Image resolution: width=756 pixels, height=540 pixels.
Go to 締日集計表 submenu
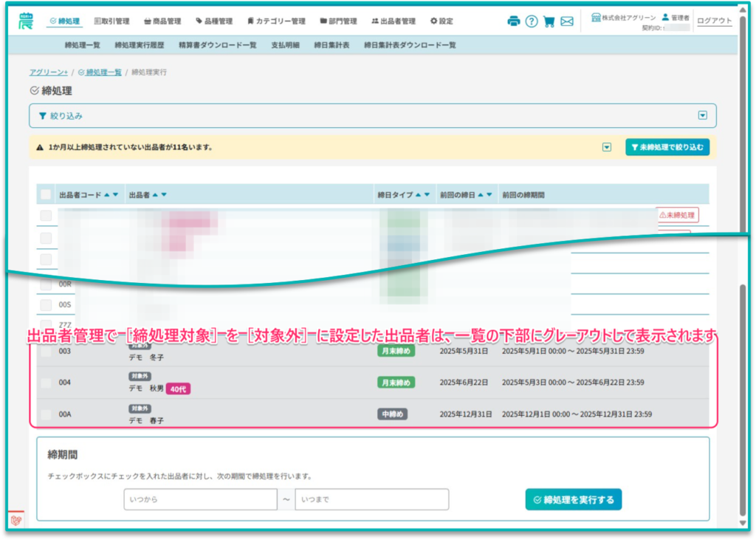(331, 45)
